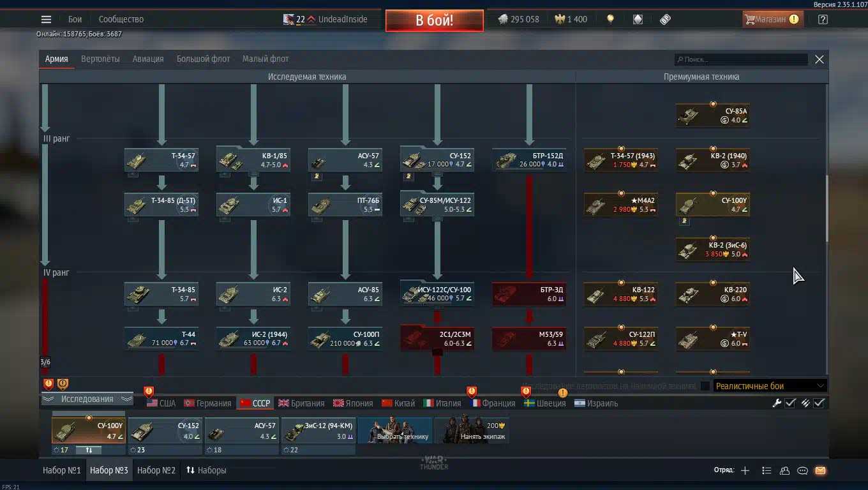Select premium КВ-220 vehicle card
The image size is (868, 490).
tap(712, 294)
